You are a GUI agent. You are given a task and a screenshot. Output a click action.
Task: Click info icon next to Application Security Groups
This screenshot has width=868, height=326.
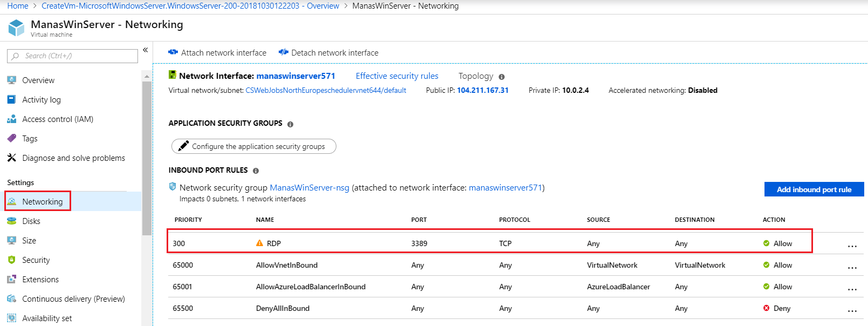point(290,124)
